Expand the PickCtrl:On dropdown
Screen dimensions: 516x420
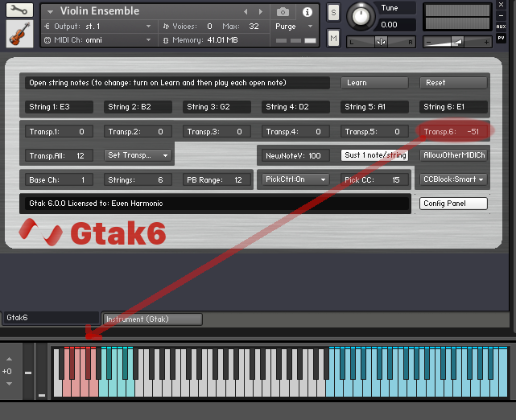click(293, 179)
